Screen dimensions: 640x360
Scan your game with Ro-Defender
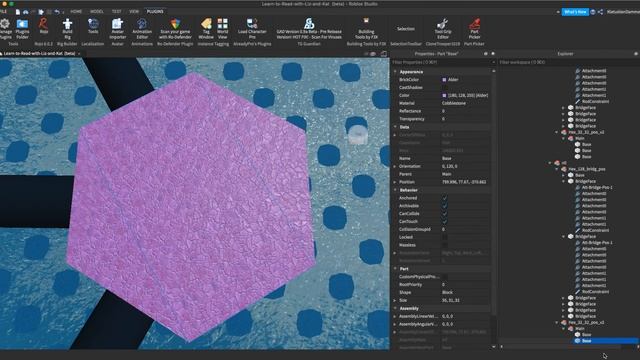176,29
